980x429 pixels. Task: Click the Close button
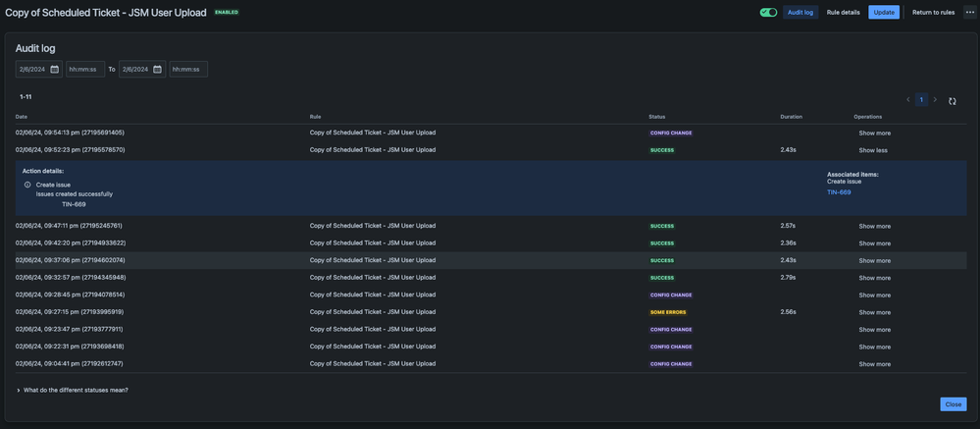point(954,404)
